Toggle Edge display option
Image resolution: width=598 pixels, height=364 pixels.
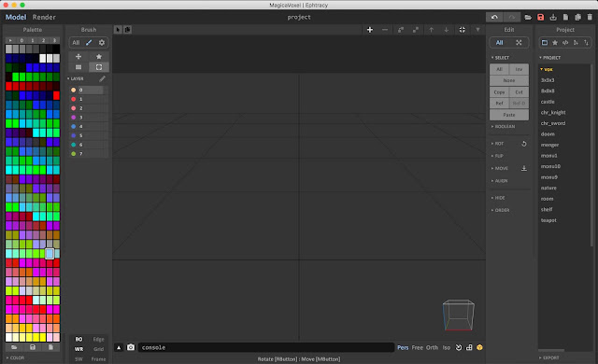pos(98,339)
